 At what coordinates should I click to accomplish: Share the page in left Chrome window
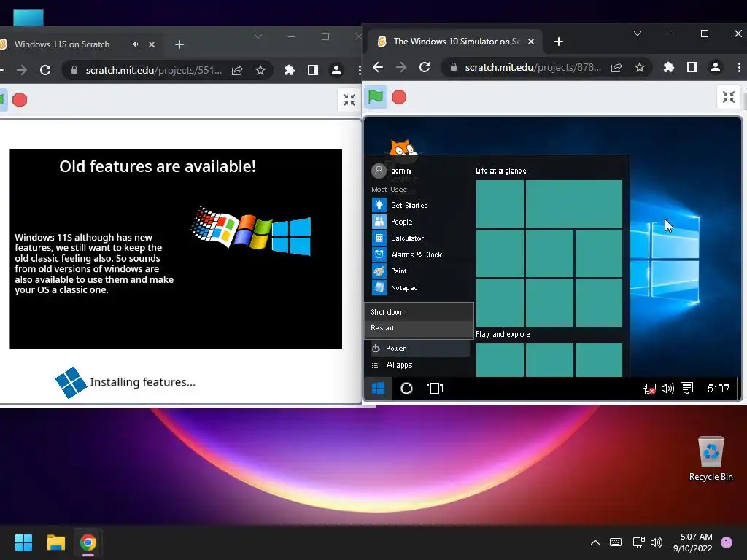pos(237,70)
